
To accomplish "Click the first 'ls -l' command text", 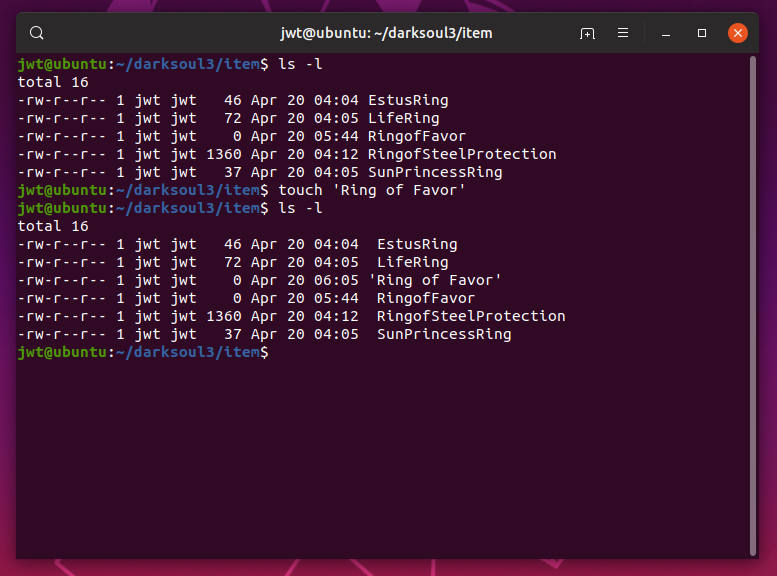I will (300, 64).
